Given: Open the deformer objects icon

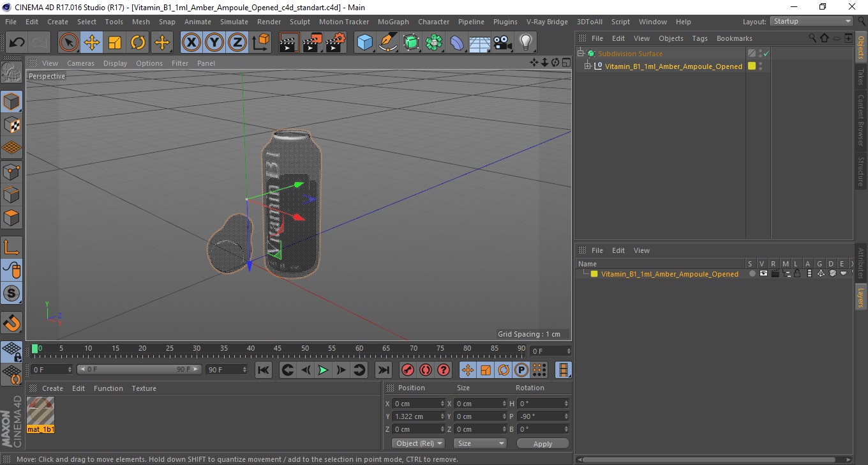Looking at the screenshot, I should click(x=457, y=43).
